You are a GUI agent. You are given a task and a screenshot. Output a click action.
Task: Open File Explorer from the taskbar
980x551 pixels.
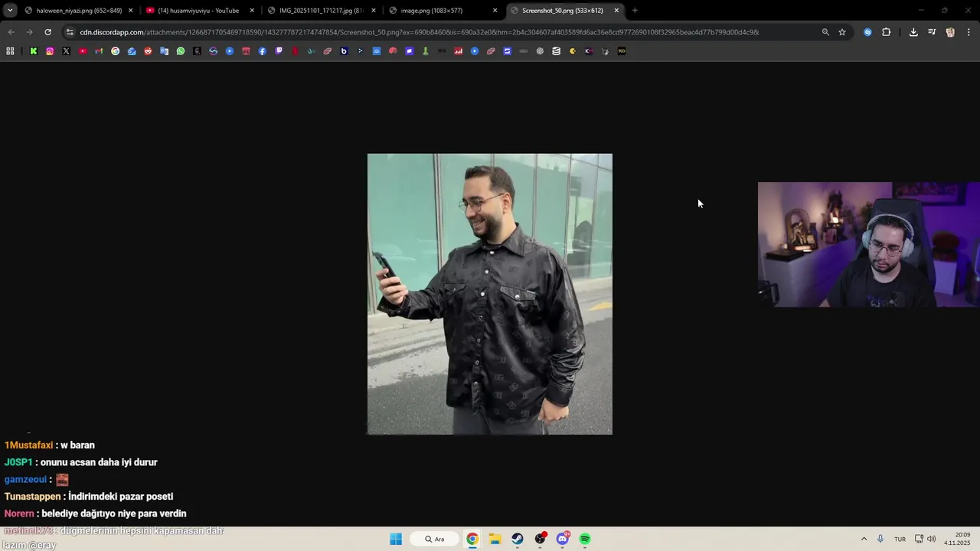(495, 539)
